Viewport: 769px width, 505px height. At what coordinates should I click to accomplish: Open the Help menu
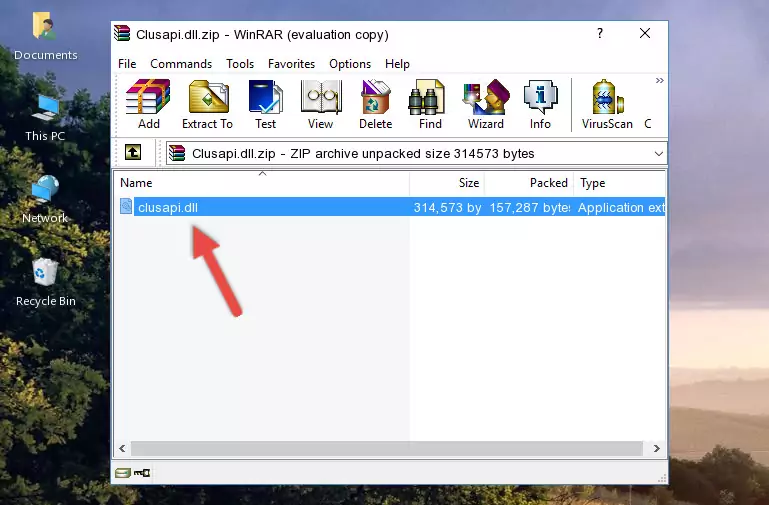[397, 64]
